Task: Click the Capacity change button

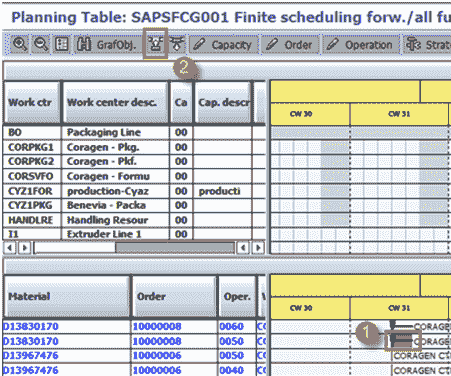Action: tap(224, 45)
